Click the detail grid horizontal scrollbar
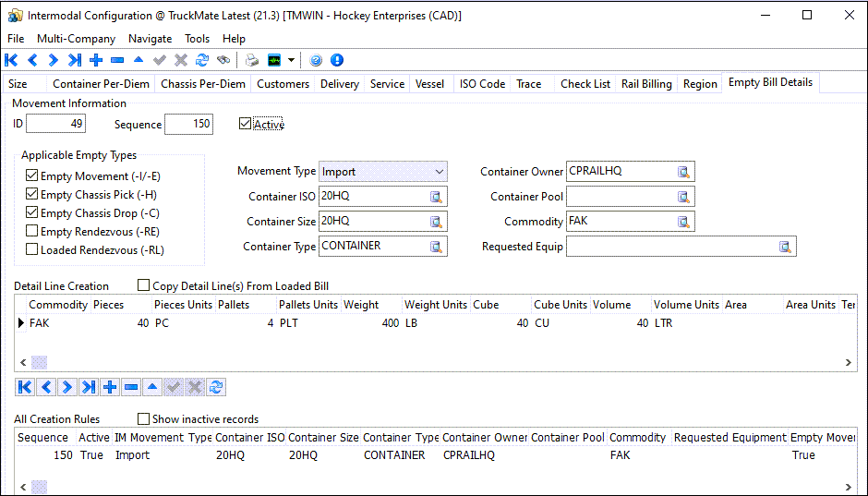Screen dimensions: 868x496 pos(39,362)
